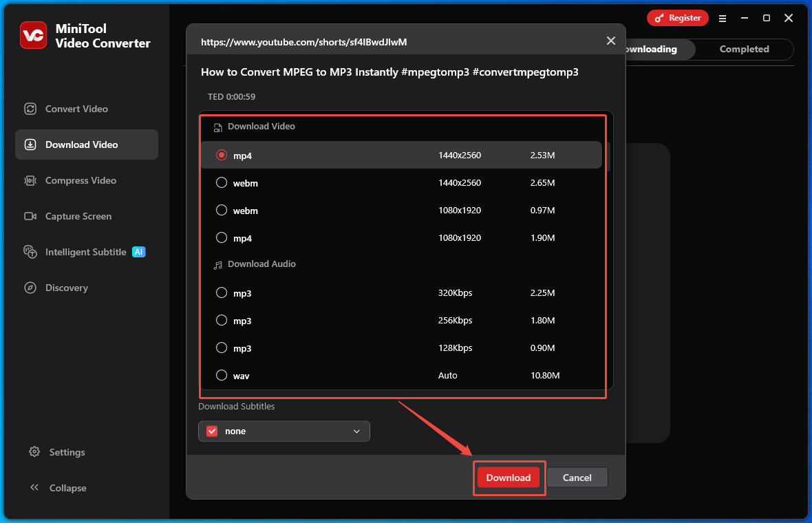This screenshot has height=523, width=812.
Task: Click the 2.25M mp3 file size
Action: pos(542,292)
